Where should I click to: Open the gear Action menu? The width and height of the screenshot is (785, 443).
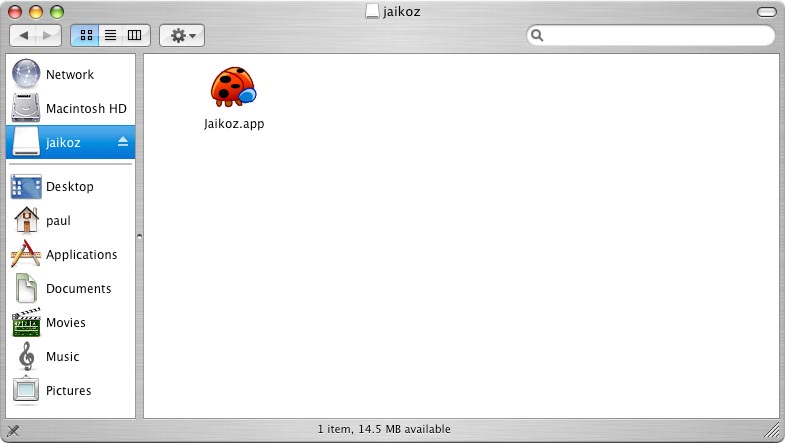(182, 35)
